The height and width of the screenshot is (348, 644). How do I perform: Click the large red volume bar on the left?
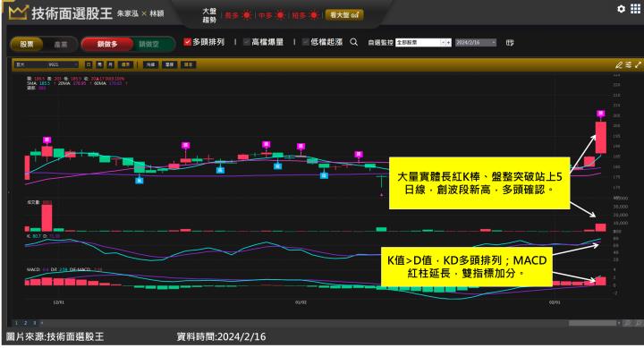point(47,217)
